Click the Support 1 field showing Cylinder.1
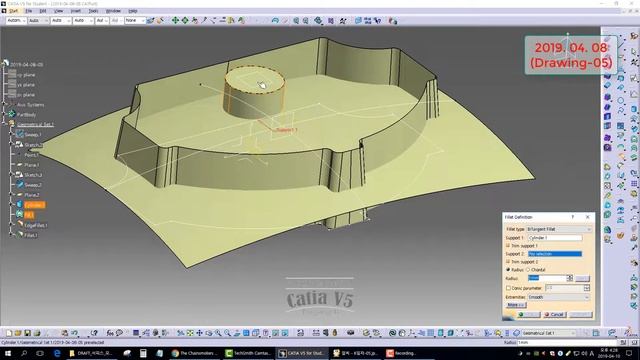Screen dimensions: 640x360 [x=555, y=238]
